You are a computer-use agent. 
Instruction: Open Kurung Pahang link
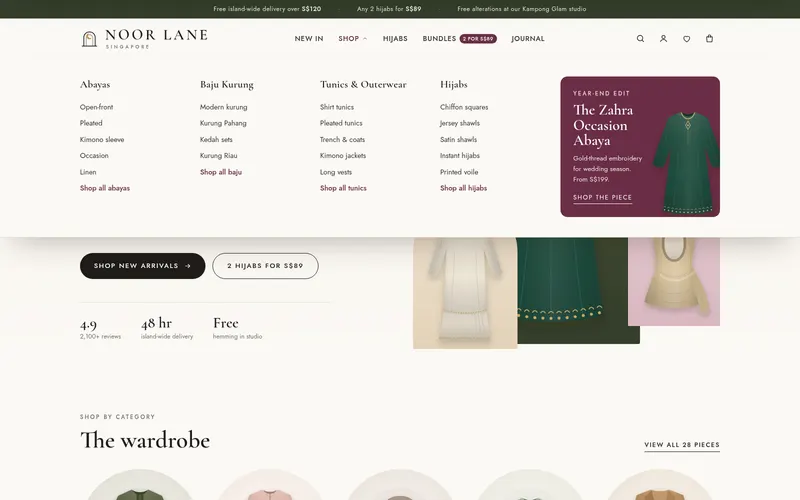pos(223,123)
